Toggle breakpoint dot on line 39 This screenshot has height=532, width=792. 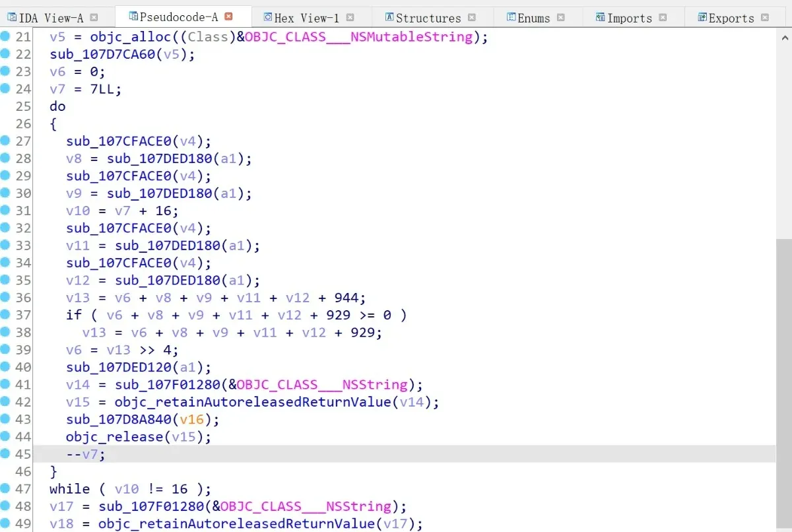click(6, 349)
